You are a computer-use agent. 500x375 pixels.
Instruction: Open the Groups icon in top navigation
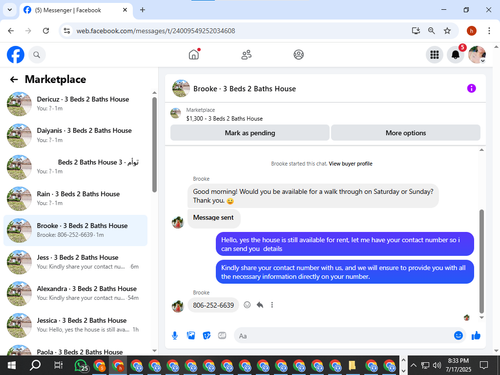click(x=298, y=55)
